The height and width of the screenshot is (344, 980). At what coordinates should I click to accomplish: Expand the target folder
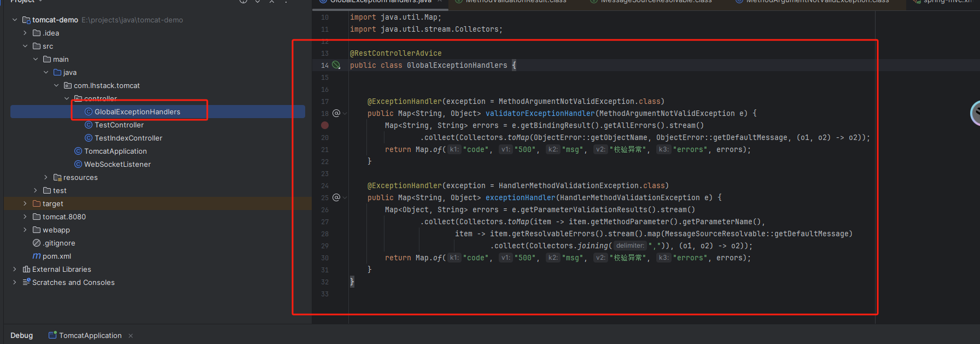click(25, 203)
